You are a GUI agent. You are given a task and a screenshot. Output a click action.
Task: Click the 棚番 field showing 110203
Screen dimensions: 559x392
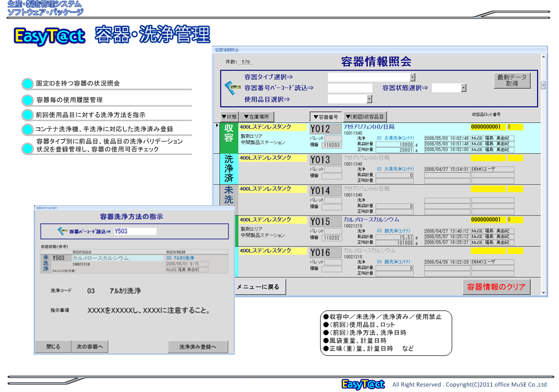click(x=332, y=145)
